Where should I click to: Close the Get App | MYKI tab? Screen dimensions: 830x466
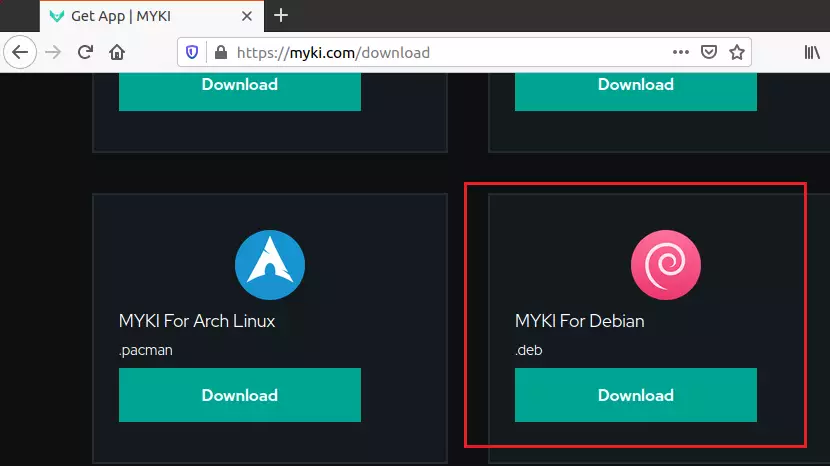coord(247,16)
